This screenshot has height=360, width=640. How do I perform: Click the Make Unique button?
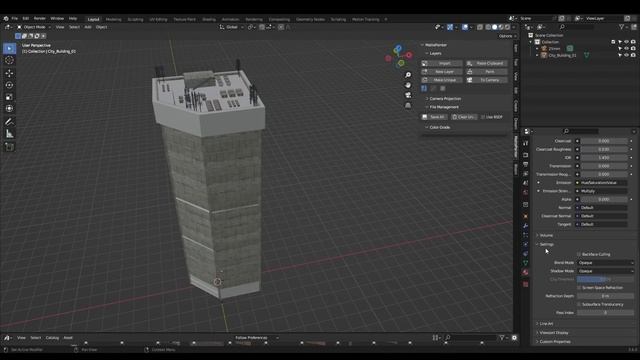pyautogui.click(x=442, y=80)
